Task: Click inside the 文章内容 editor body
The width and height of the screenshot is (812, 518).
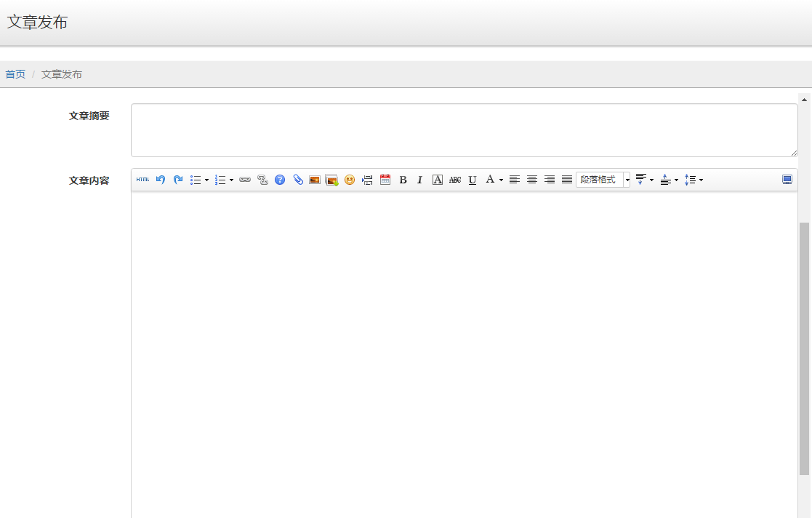Action: pos(465,354)
